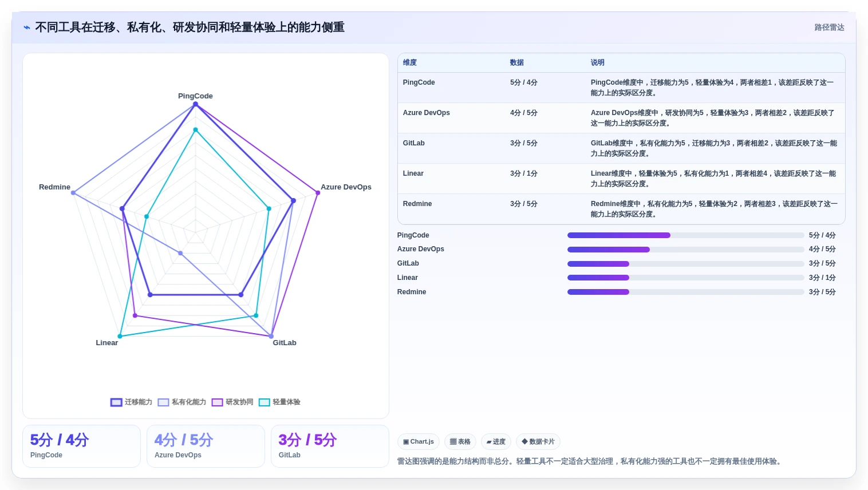This screenshot has width=868, height=490.
Task: Click the blue pulse icon beside the title
Action: coord(27,27)
